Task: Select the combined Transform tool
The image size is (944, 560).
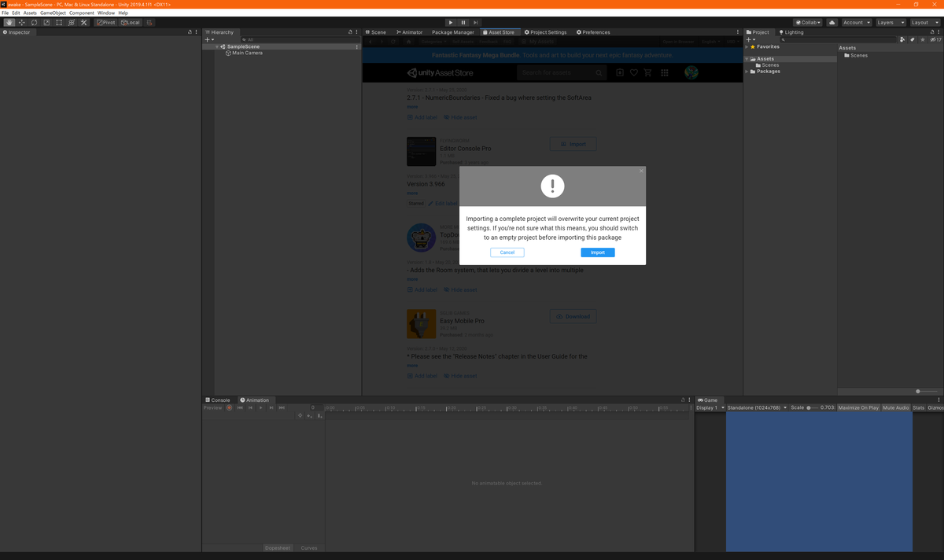Action: (x=72, y=23)
